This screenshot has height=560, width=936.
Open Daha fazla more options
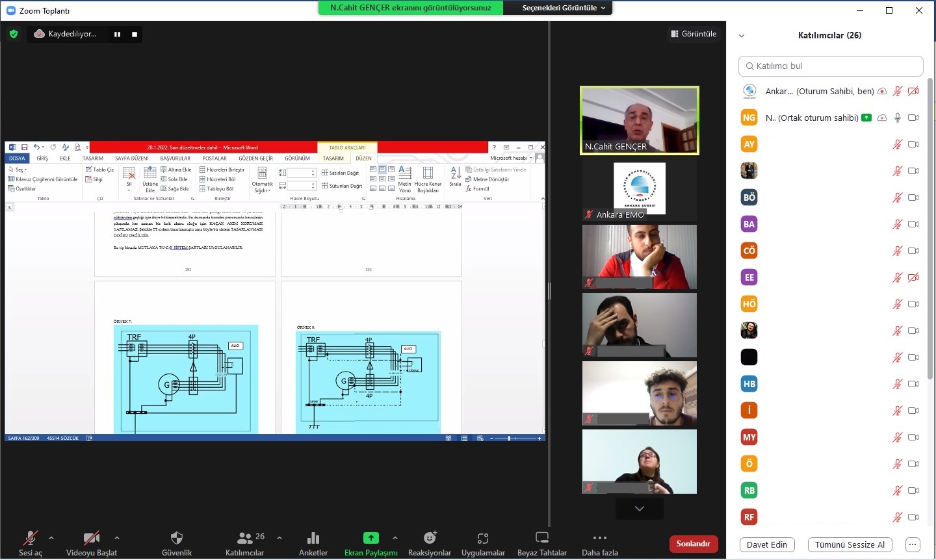tap(600, 543)
